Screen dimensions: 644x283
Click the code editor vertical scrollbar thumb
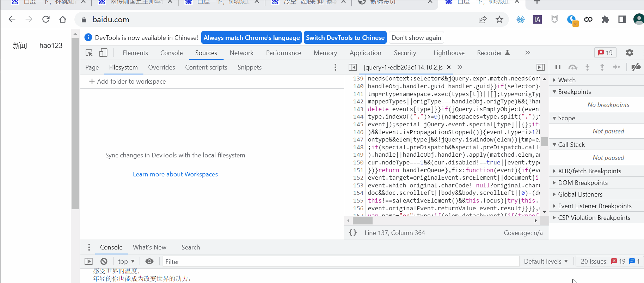(545, 141)
